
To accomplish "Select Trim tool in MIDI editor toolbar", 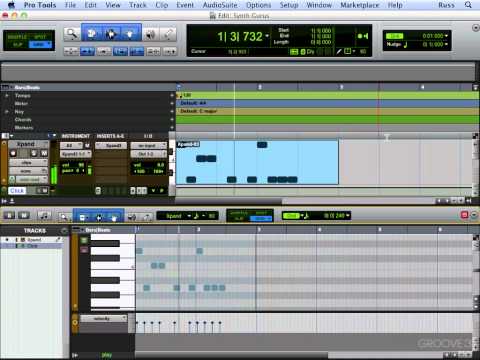I will click(83, 217).
